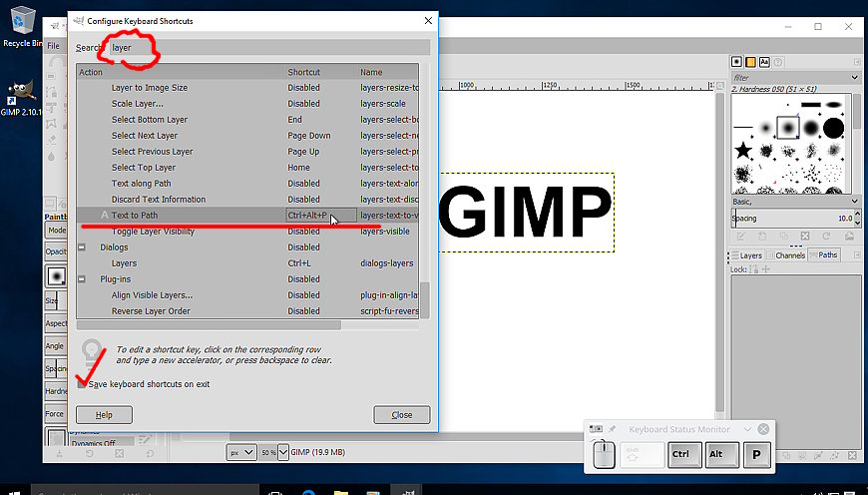Select the Align Visible Layers... row
Image resolution: width=868 pixels, height=495 pixels.
[x=247, y=295]
